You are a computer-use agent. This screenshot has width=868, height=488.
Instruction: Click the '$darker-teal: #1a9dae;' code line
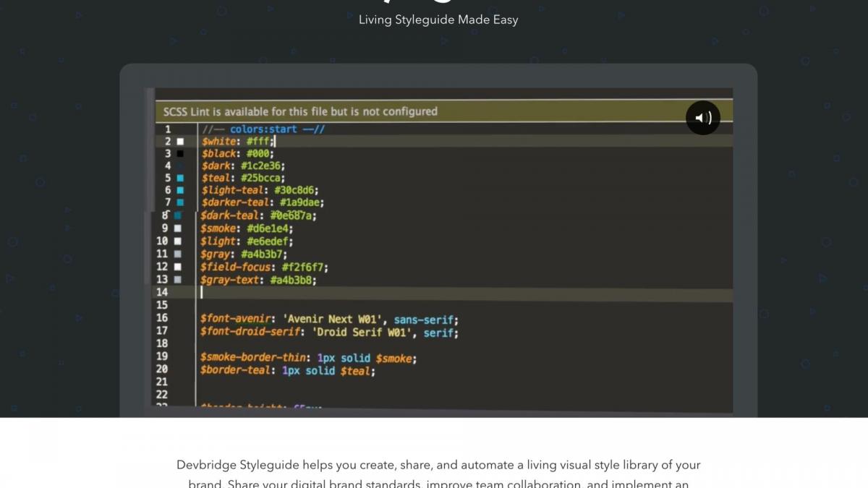click(263, 202)
